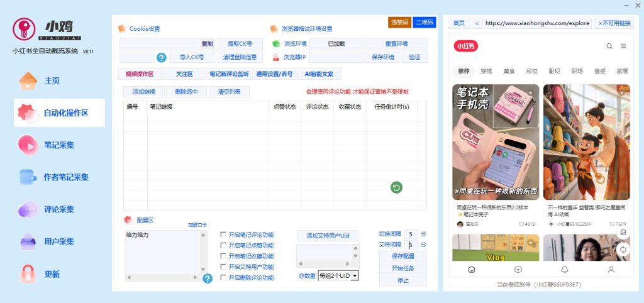Click 添加链接 button

click(x=144, y=92)
